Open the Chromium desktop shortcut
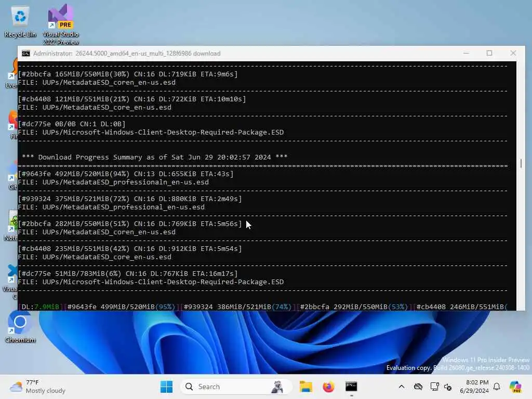This screenshot has width=532, height=399. pos(20,326)
